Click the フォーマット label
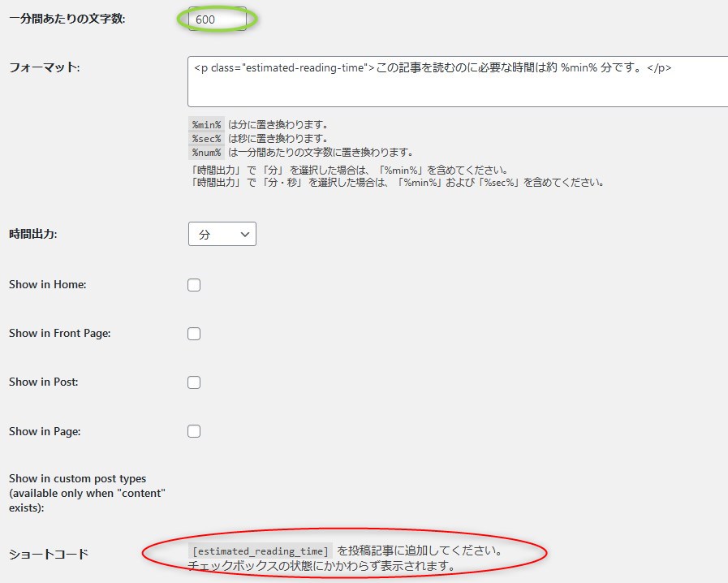Screen dimensions: 728x583 [45, 67]
